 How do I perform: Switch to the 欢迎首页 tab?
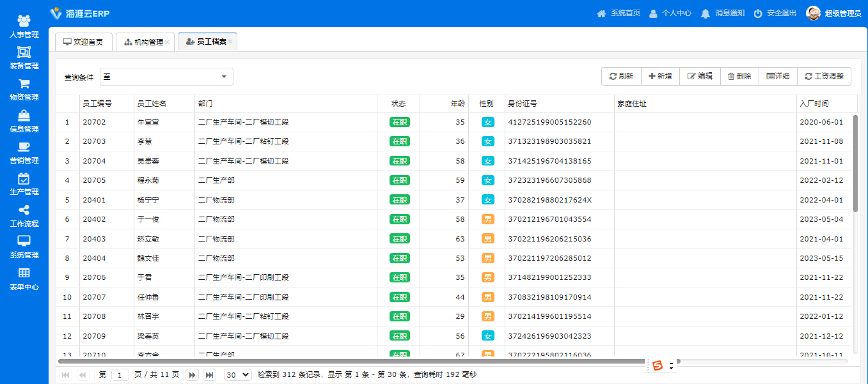pos(83,42)
